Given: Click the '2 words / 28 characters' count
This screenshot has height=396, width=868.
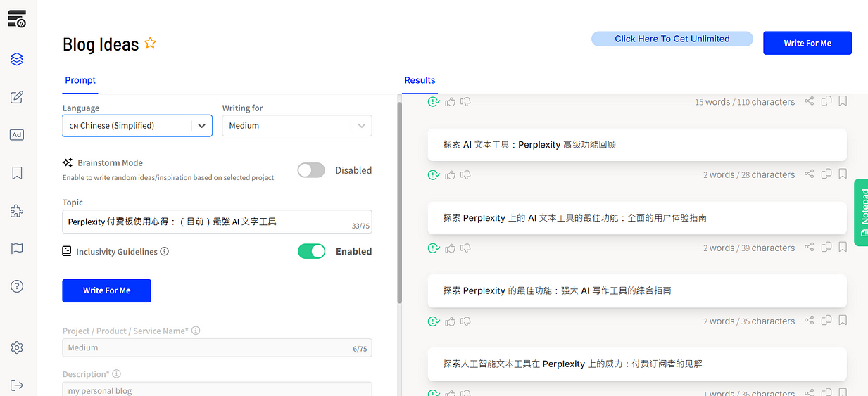Looking at the screenshot, I should 749,175.
